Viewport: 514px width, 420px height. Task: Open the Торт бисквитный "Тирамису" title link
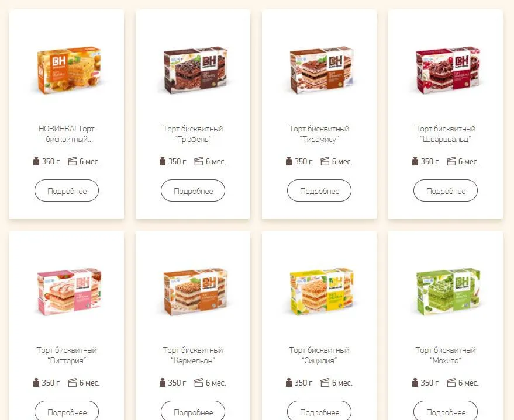coord(319,134)
